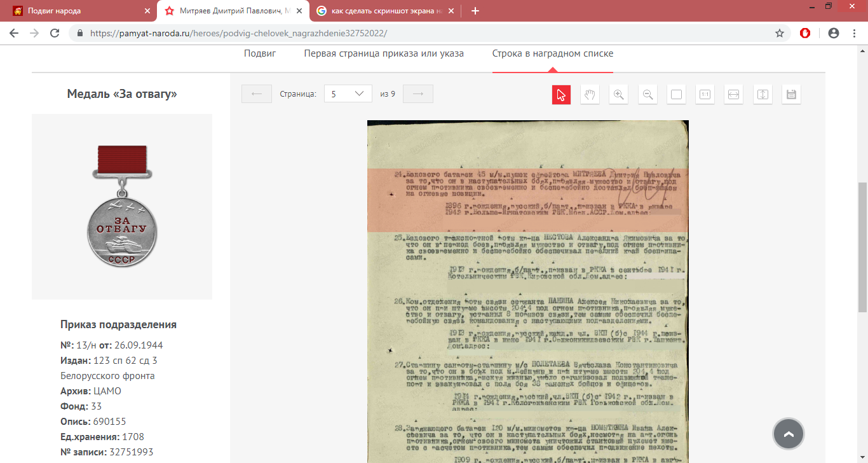Viewport: 868px width, 463px height.
Task: Open the page number dropdown
Action: 348,94
